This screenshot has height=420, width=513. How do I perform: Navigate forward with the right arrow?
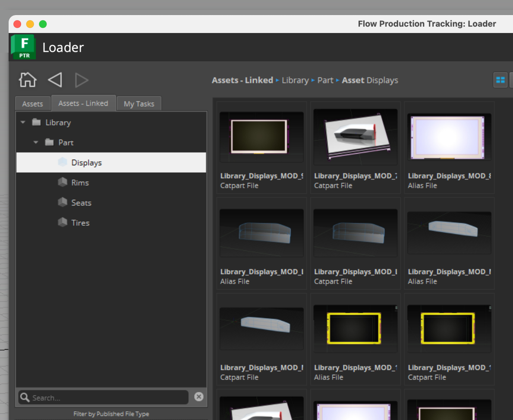pos(82,80)
